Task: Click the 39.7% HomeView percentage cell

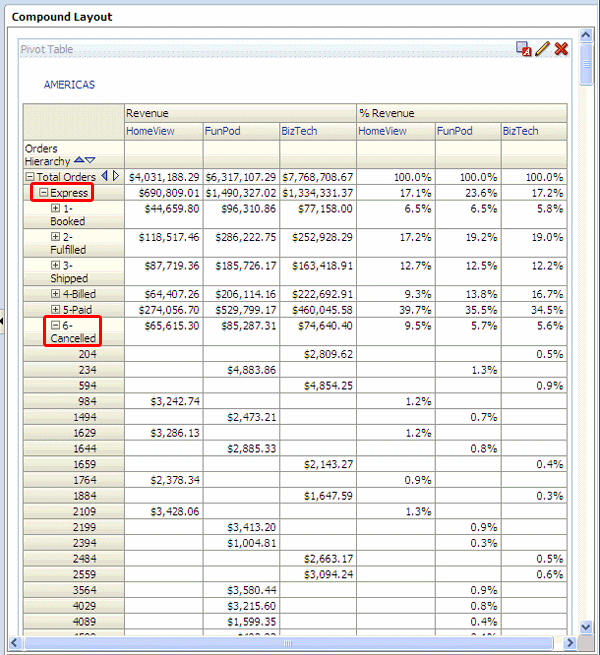Action: 415,310
